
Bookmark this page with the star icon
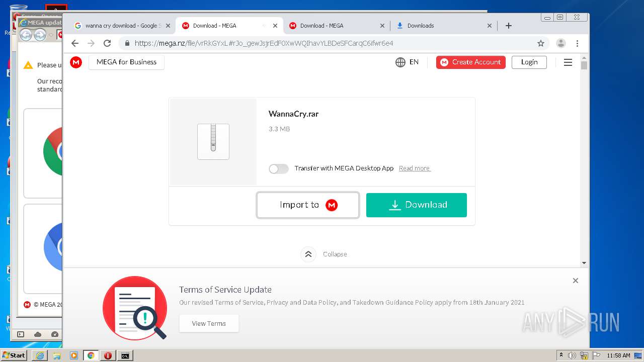pyautogui.click(x=541, y=43)
